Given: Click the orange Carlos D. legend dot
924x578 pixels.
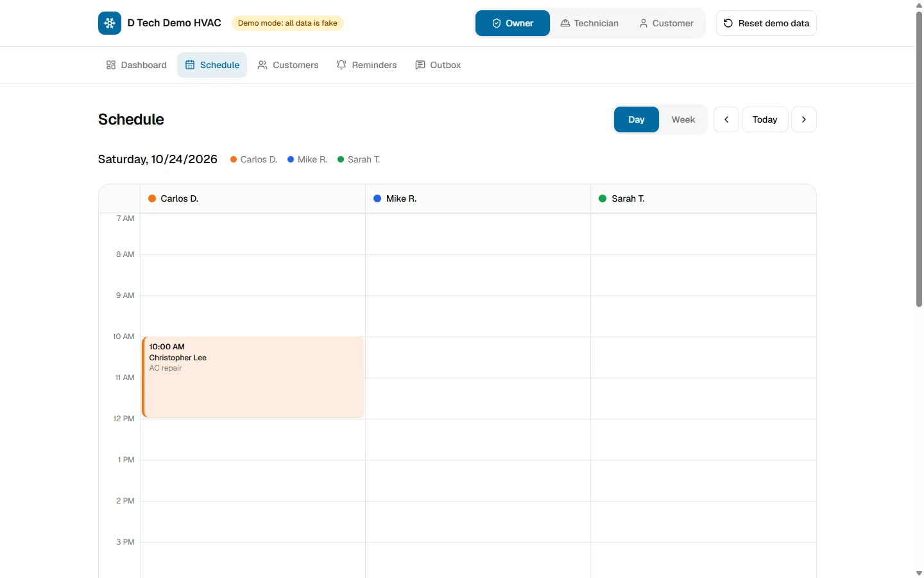Looking at the screenshot, I should pyautogui.click(x=234, y=159).
